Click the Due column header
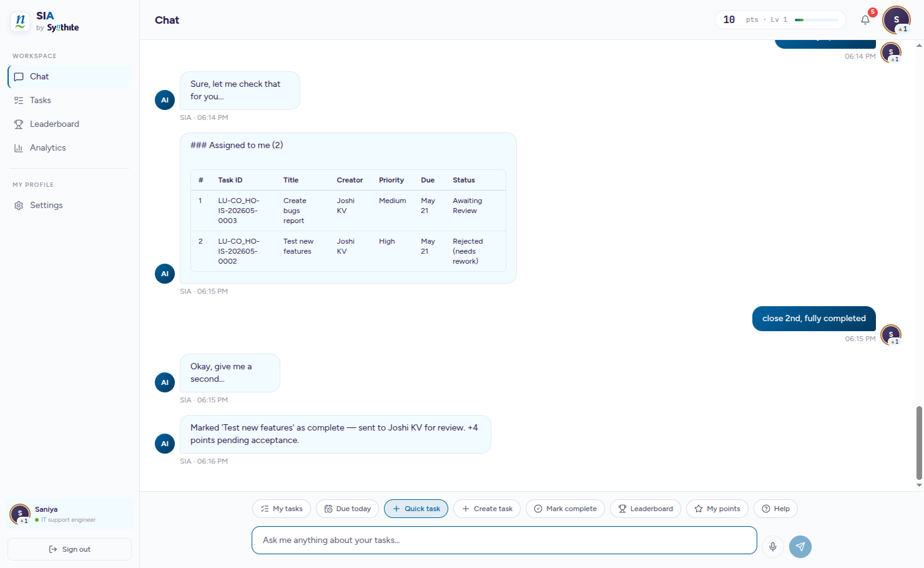The image size is (924, 568). pyautogui.click(x=428, y=180)
